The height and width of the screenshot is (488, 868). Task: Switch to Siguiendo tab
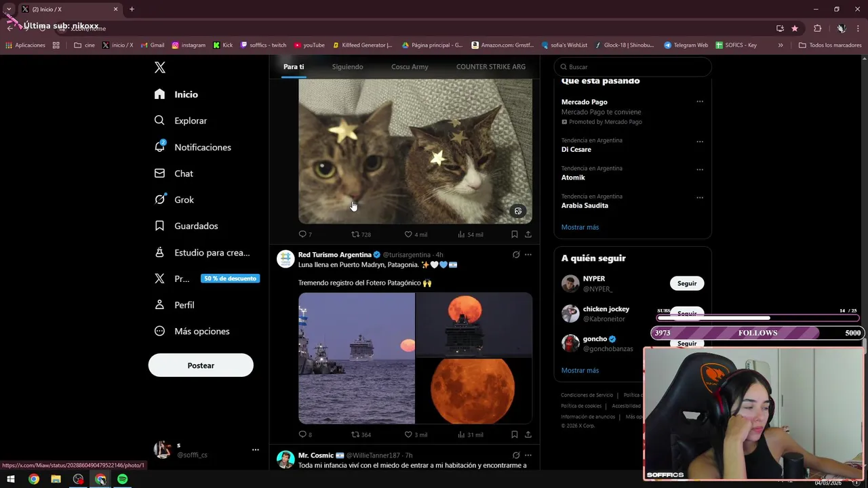coord(347,66)
